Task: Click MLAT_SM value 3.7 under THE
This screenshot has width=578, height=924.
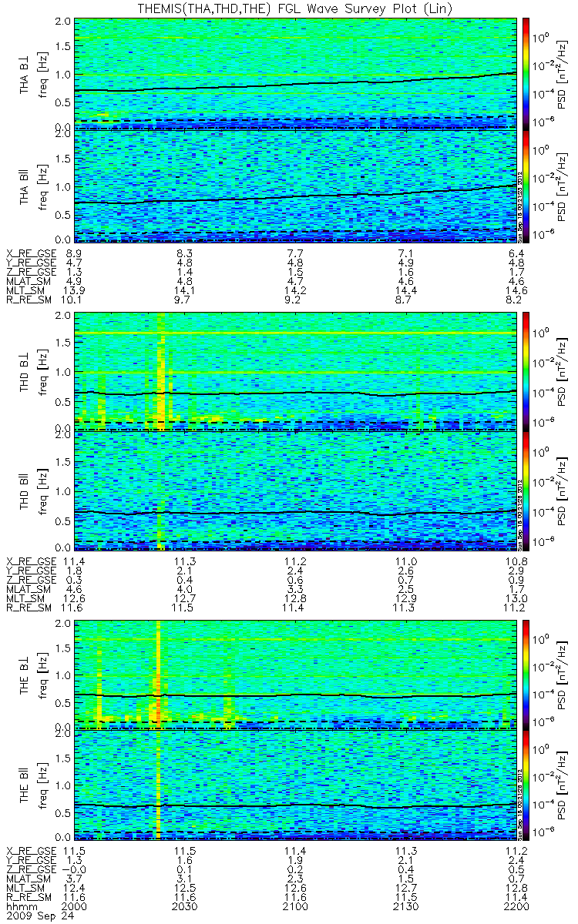Action: point(75,879)
